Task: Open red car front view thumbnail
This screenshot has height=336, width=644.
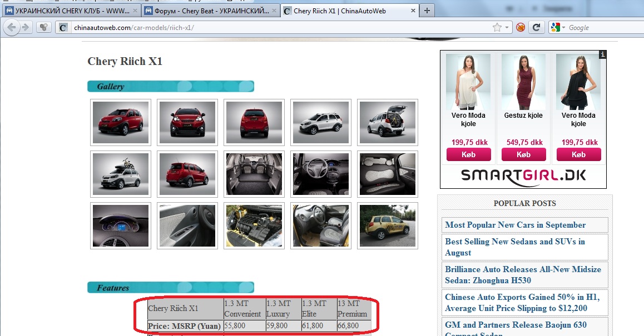Action: (187, 122)
